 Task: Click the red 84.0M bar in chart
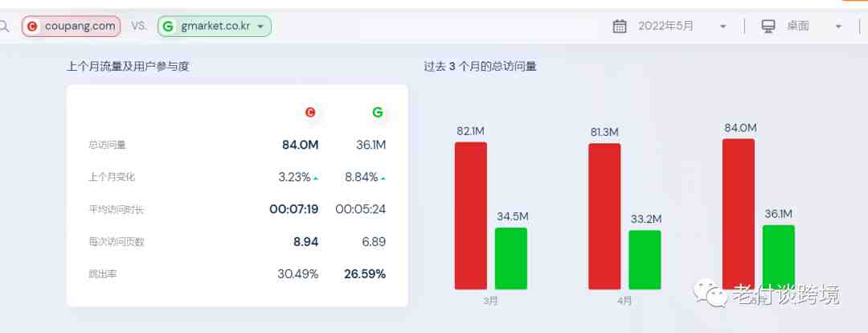point(739,214)
